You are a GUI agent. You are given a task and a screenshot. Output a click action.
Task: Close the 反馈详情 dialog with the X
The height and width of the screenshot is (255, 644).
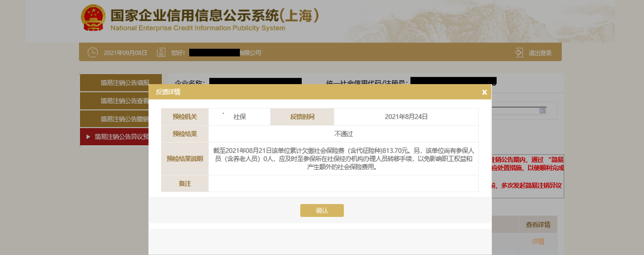point(484,92)
